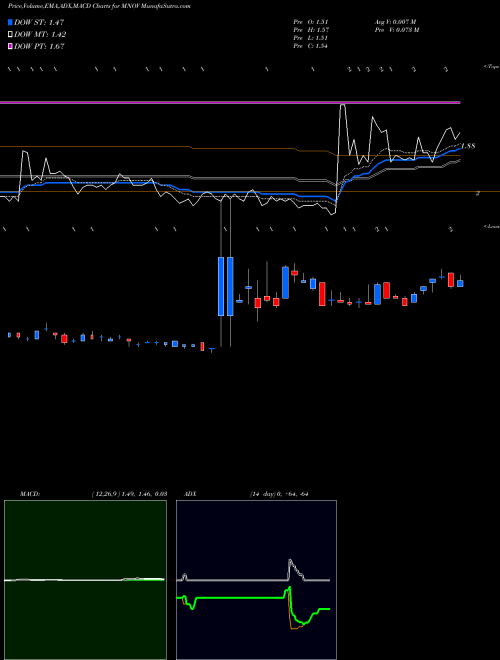Click the 'Pre H: 1.57' high value
This screenshot has height=660, width=500.
tap(311, 30)
